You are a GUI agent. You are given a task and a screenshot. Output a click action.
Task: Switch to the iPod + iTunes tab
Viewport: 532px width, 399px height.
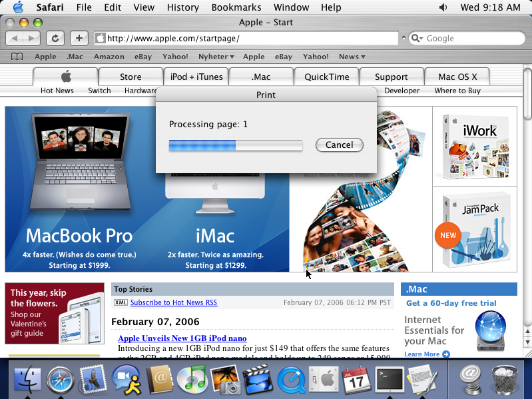coord(196,77)
